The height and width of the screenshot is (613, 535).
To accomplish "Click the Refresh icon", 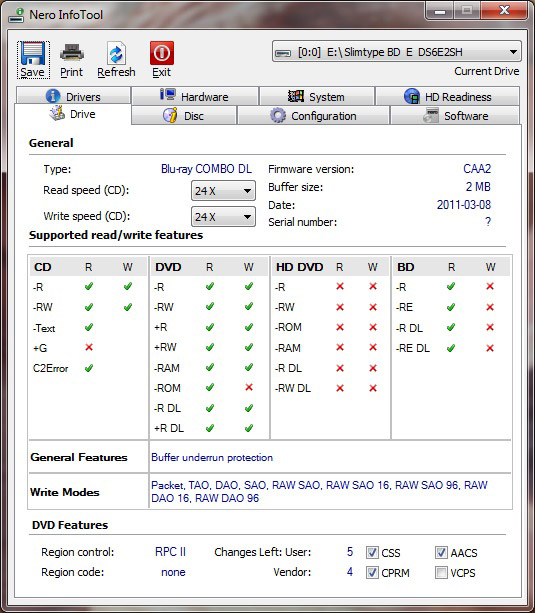I will click(x=116, y=53).
